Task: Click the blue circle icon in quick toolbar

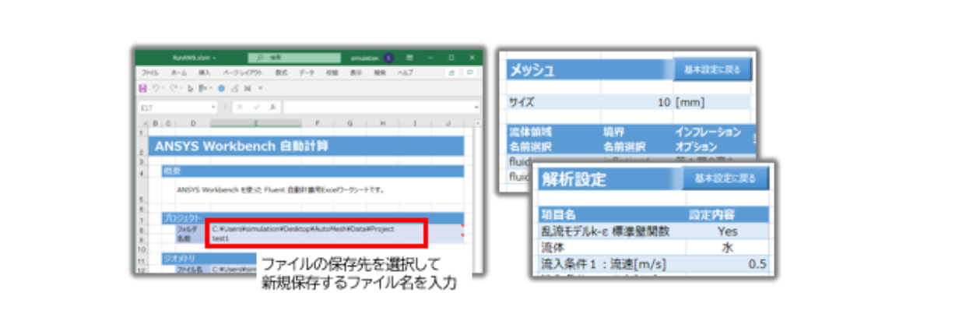Action: tap(221, 88)
